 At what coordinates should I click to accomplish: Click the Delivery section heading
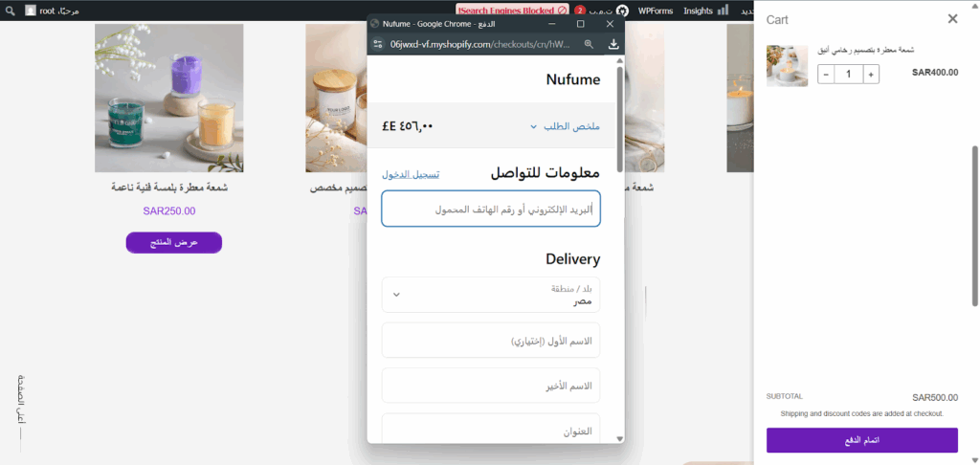(x=572, y=258)
